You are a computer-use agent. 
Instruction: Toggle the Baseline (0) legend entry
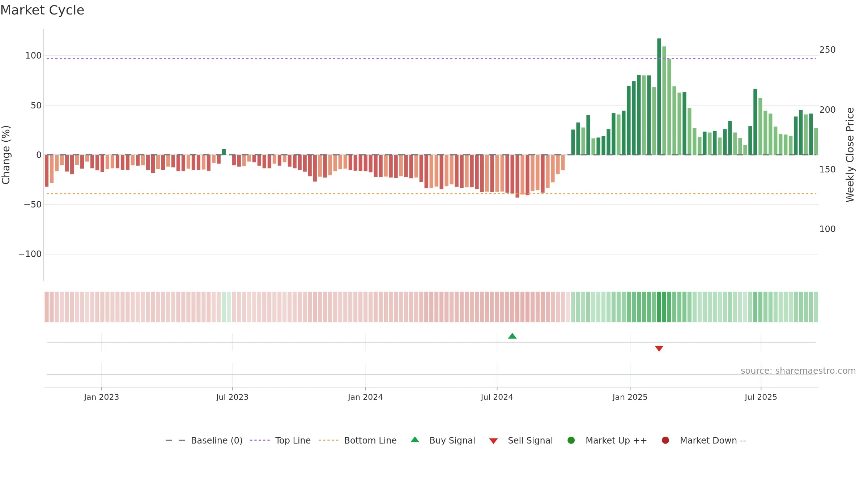(204, 440)
